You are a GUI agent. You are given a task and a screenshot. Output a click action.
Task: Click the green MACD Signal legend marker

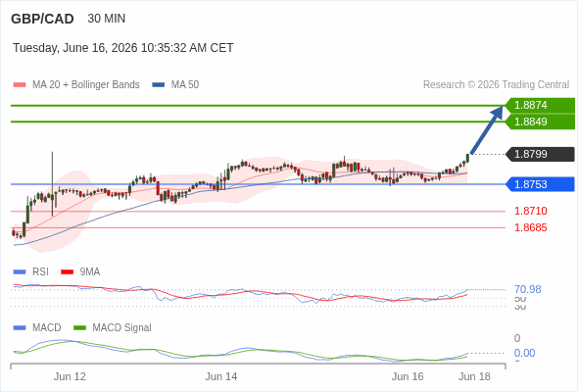(x=79, y=328)
